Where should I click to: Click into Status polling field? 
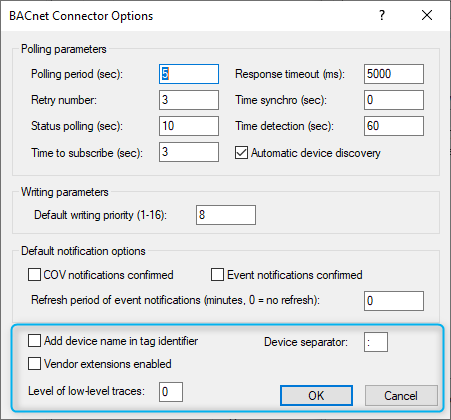coord(189,126)
